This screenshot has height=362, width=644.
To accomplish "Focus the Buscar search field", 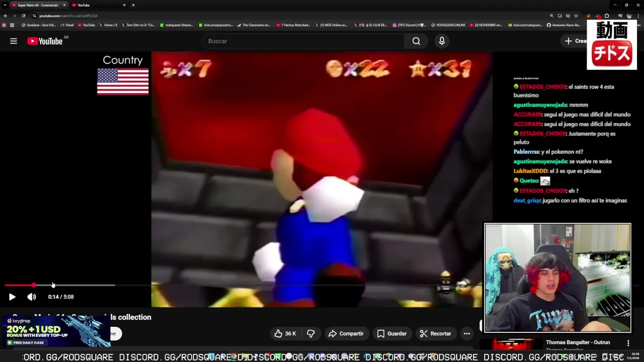I will click(303, 41).
